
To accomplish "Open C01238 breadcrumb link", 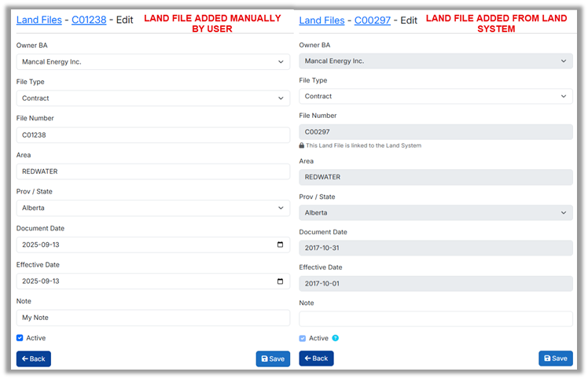I will [90, 20].
